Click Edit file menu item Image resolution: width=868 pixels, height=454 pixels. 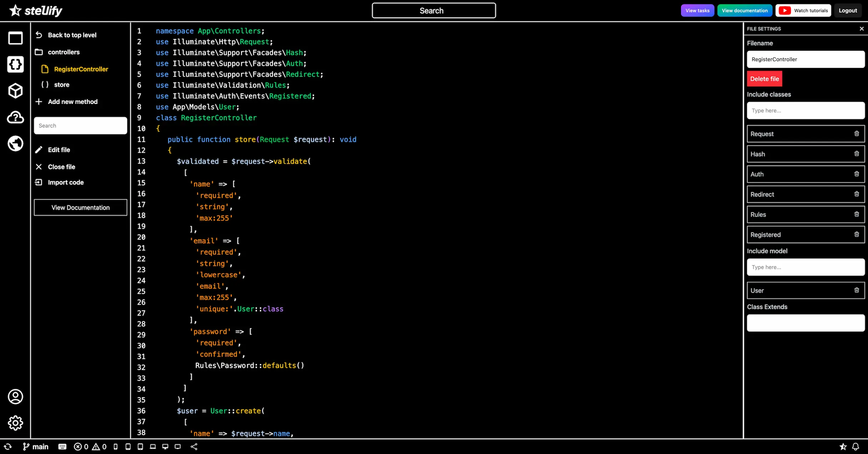coord(59,150)
